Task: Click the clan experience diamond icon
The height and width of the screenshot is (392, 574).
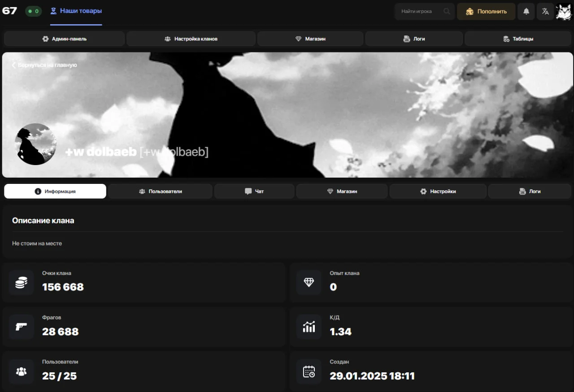Action: tap(309, 283)
